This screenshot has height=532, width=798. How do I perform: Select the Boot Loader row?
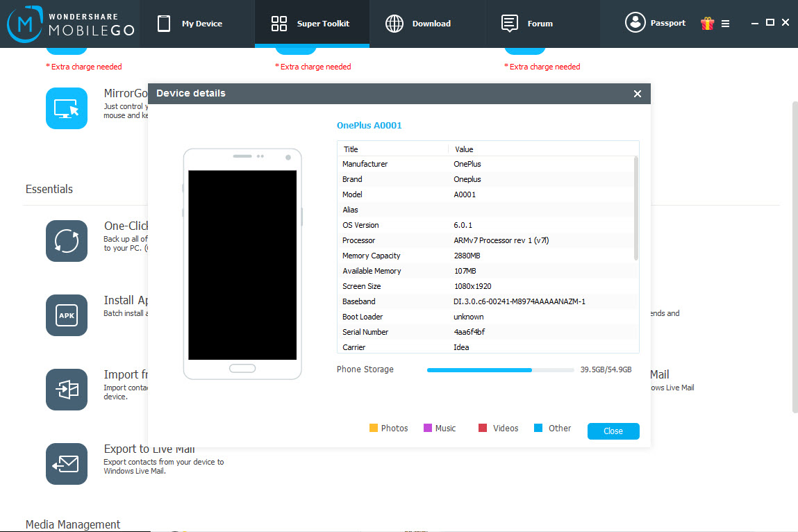(486, 317)
